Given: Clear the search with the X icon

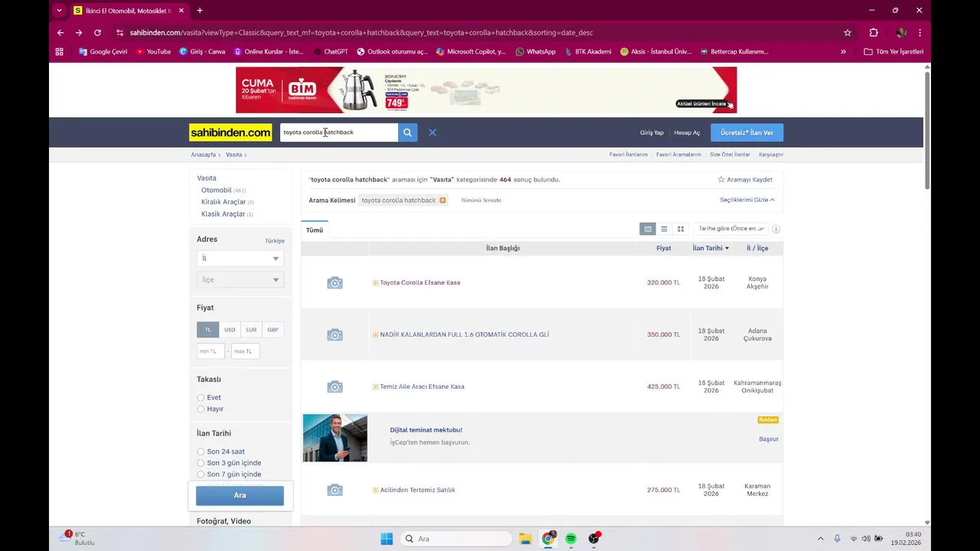Looking at the screenshot, I should click(x=433, y=132).
